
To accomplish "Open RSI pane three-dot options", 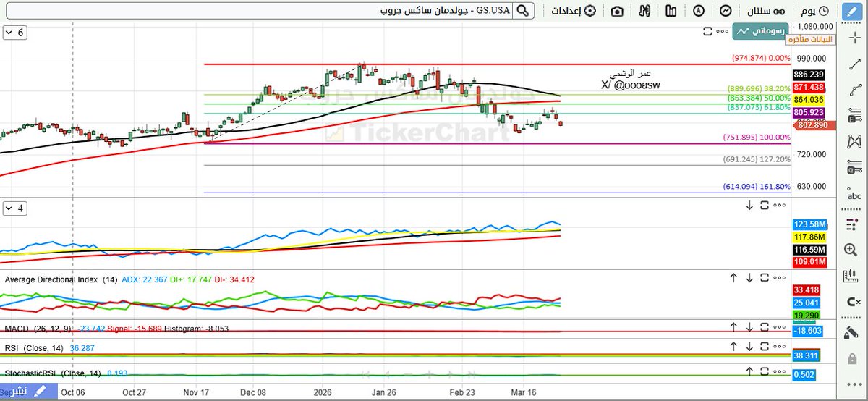I will pos(780,347).
